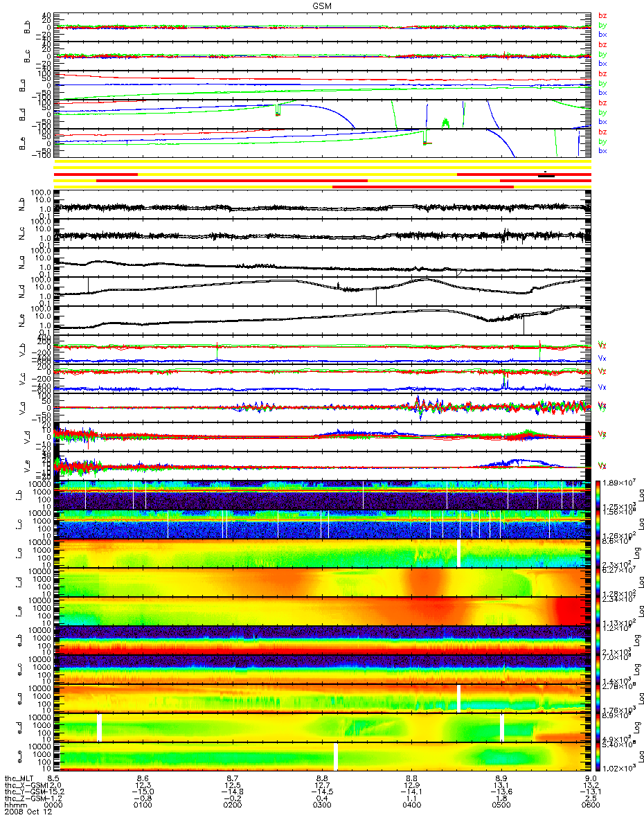
Task: Click the bx legend of B_e panel
Action: click(602, 151)
